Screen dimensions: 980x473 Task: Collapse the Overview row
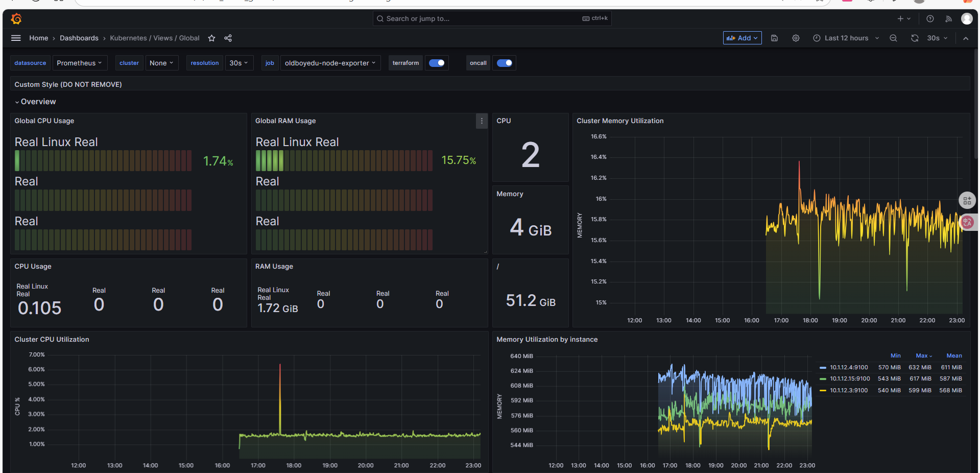pos(35,102)
